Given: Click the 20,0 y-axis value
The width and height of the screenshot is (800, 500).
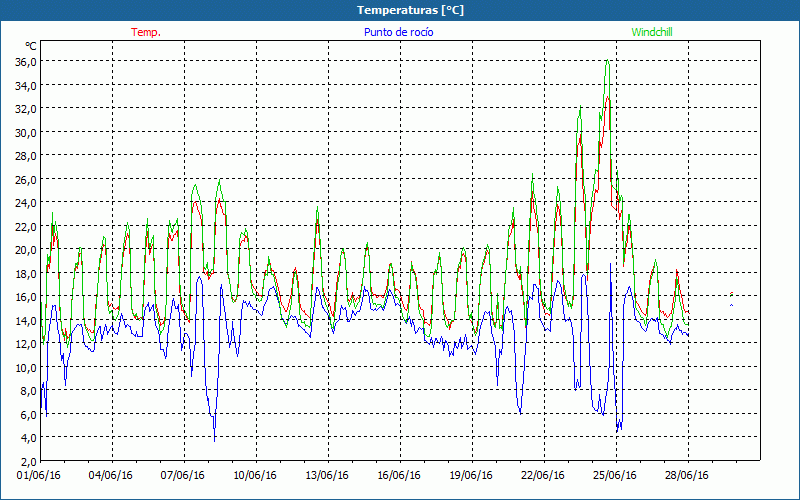Looking at the screenshot, I should [x=26, y=249].
